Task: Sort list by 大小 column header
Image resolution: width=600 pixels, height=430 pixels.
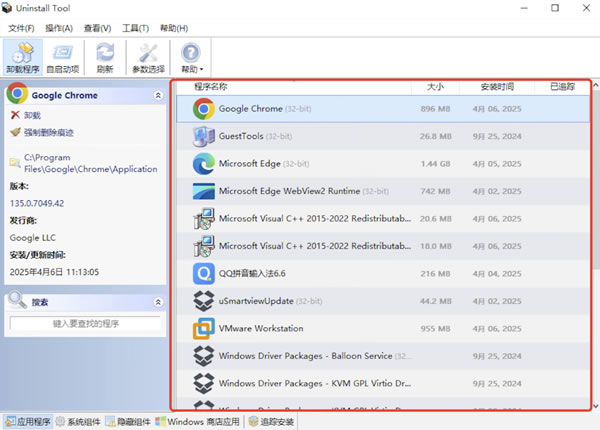Action: point(435,87)
